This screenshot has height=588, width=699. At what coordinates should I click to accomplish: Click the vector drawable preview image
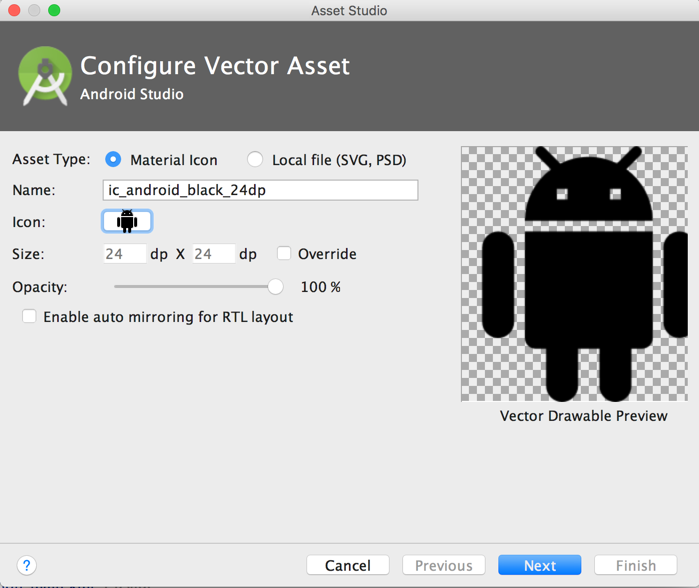pos(574,274)
